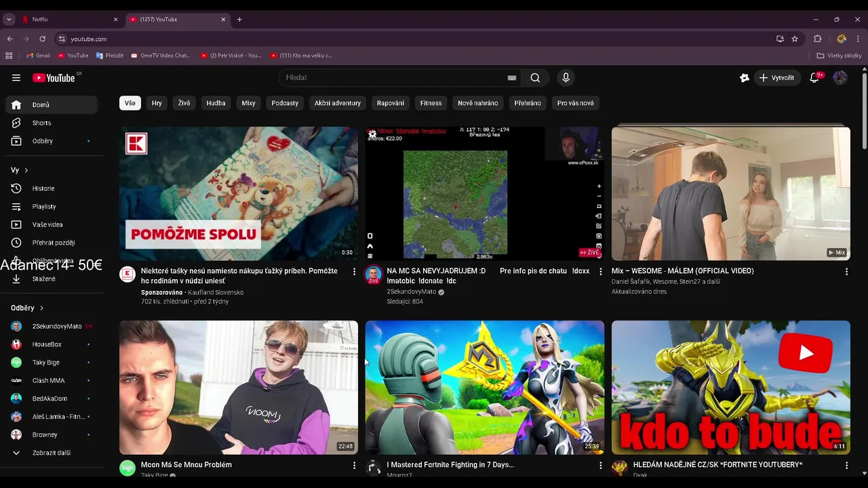
Task: Expand the Odběry section header chevron
Action: [x=41, y=308]
